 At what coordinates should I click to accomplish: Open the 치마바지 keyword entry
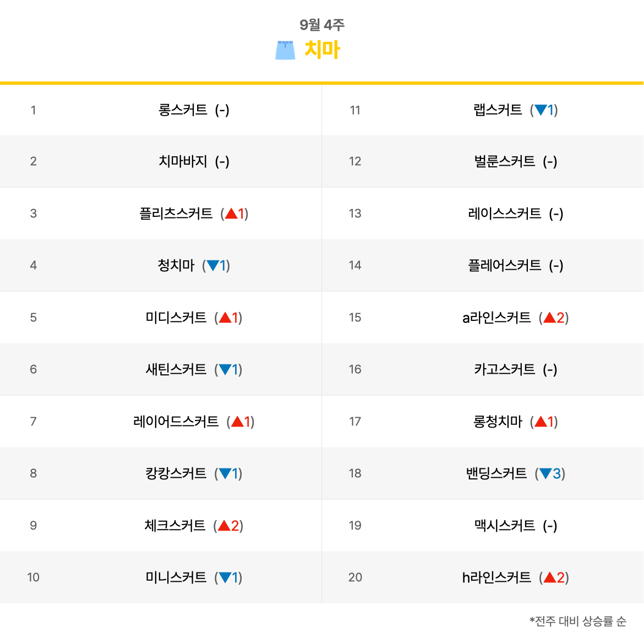tap(183, 161)
